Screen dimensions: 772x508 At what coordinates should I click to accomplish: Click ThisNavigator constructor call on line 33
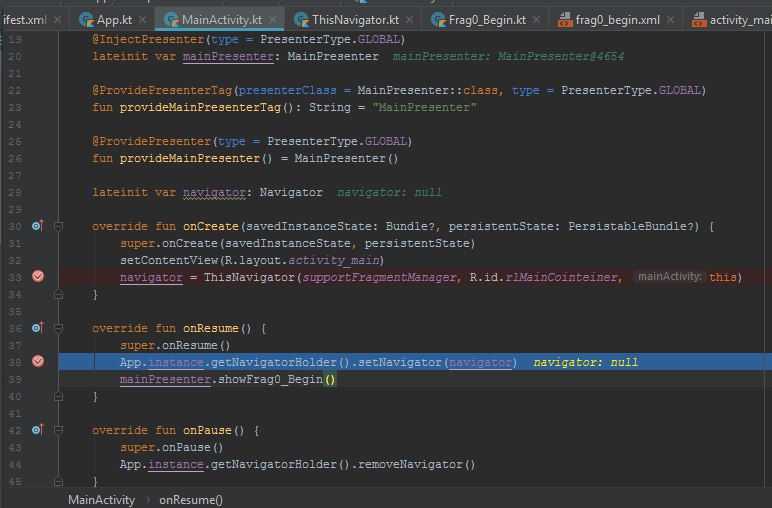[x=249, y=277]
